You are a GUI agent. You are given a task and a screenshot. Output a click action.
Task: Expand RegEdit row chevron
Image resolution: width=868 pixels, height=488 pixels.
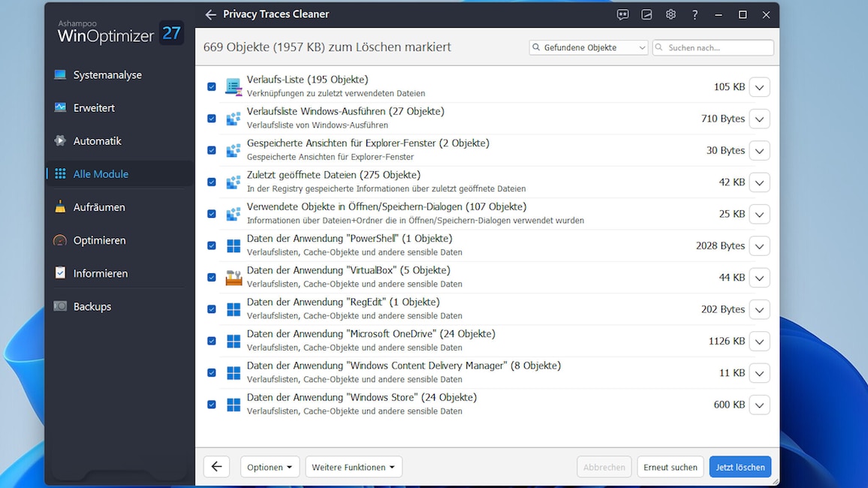(760, 310)
